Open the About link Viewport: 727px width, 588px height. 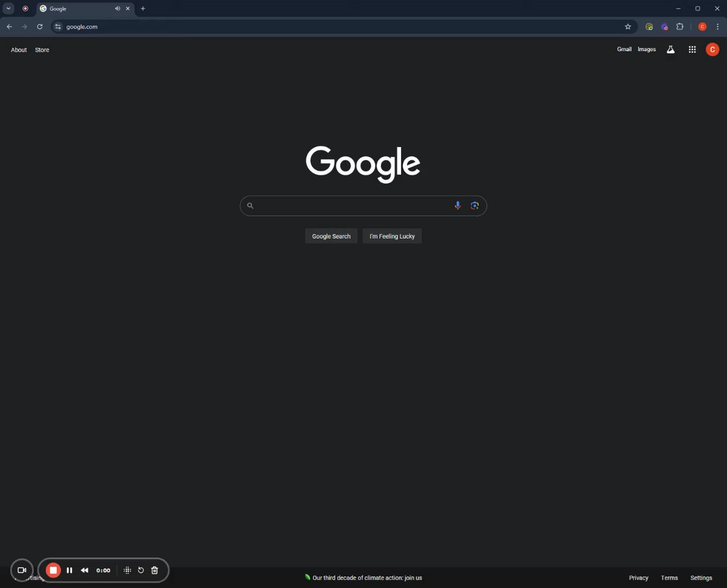(19, 50)
